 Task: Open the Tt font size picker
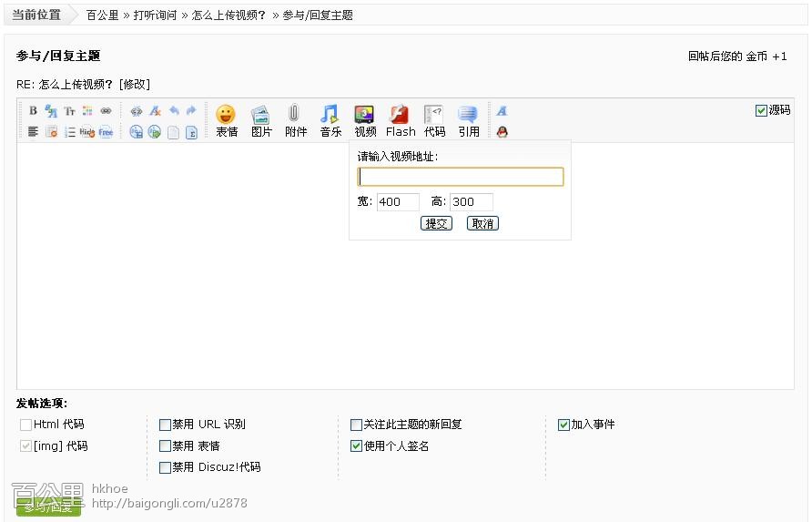coord(69,111)
